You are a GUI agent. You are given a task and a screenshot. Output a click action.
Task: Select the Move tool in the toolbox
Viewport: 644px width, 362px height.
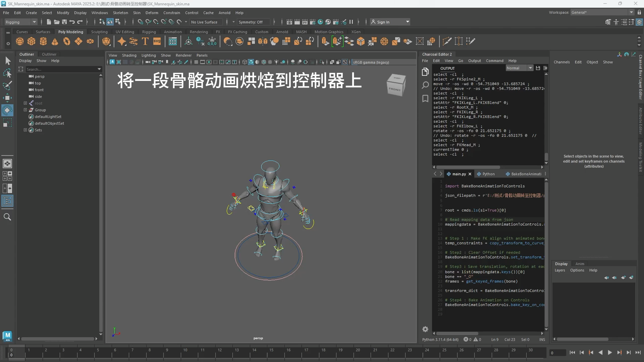7,98
